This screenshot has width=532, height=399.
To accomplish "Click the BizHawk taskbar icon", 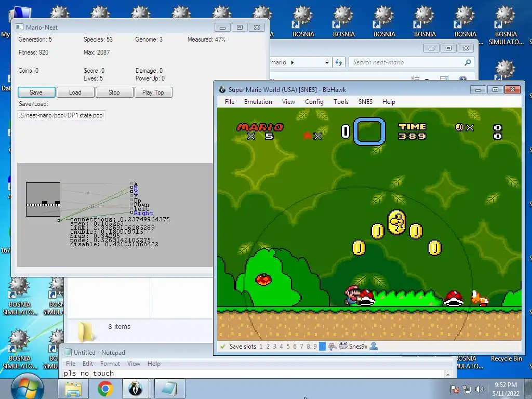I will click(135, 389).
